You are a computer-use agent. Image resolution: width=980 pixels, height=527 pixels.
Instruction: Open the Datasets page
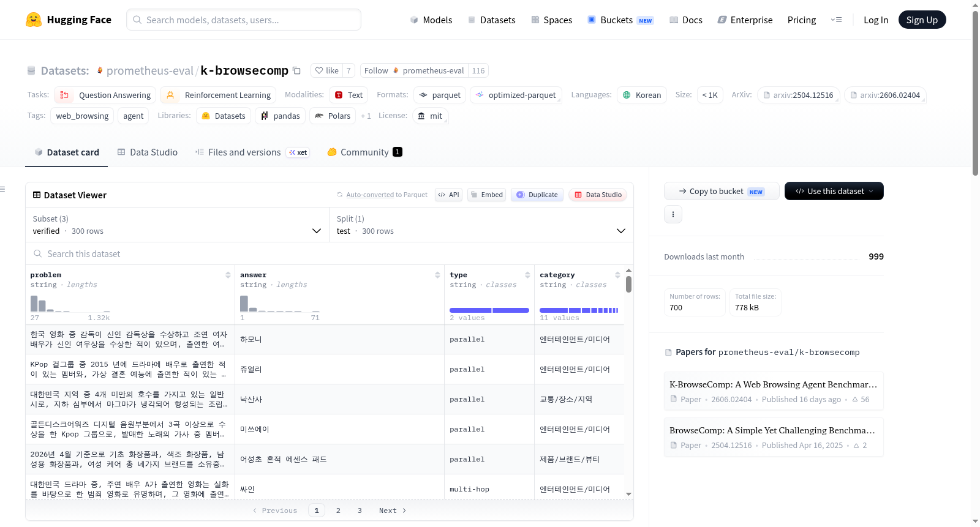point(492,20)
